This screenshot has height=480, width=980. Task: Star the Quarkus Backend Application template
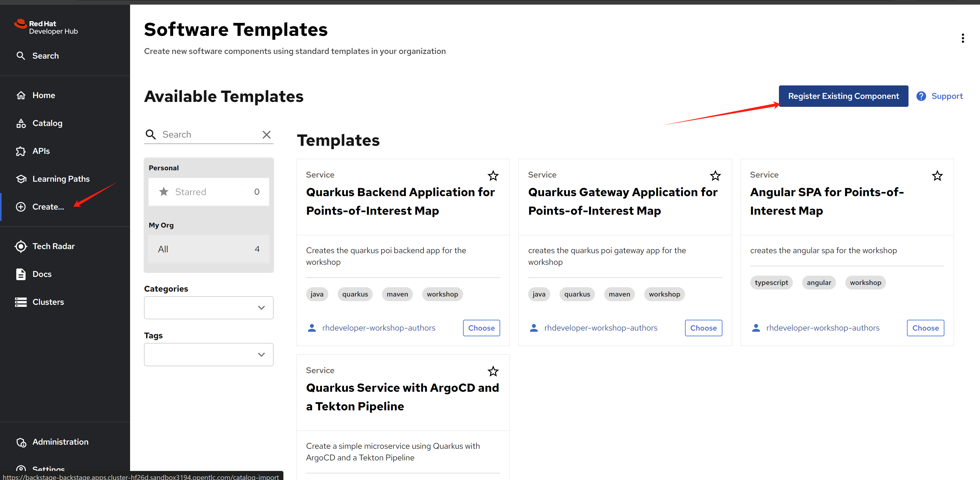[x=493, y=176]
